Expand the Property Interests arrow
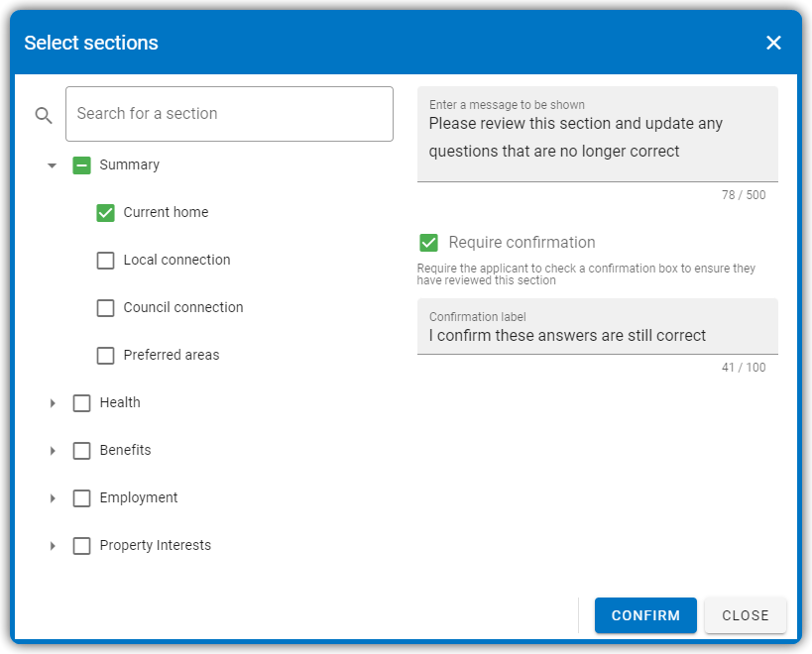 [53, 546]
